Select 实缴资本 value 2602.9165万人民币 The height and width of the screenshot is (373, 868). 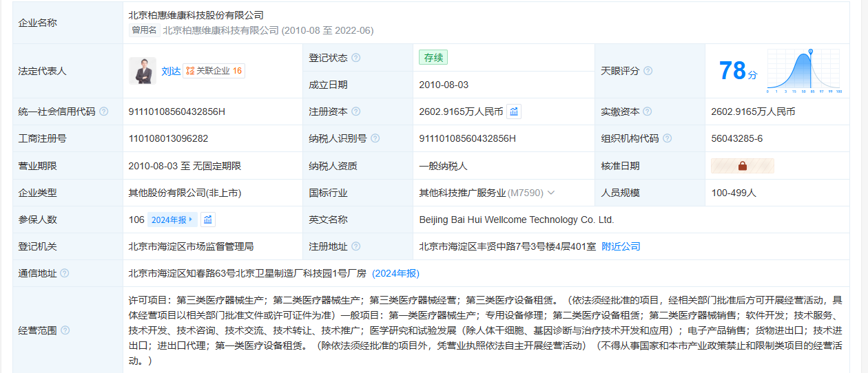pos(754,111)
